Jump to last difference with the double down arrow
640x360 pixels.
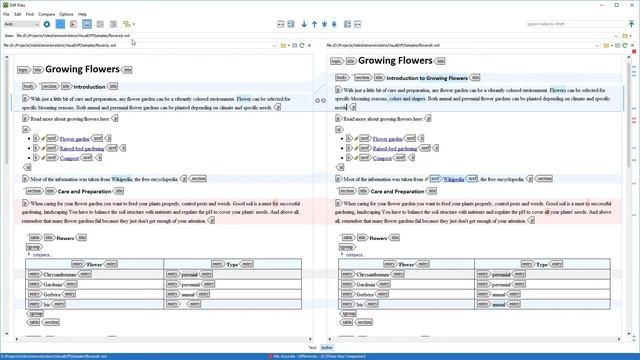(324, 24)
